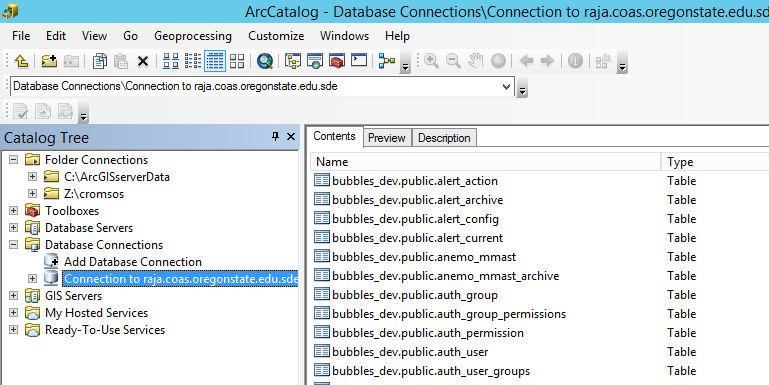Open the ArcToolbox window icon

337,61
